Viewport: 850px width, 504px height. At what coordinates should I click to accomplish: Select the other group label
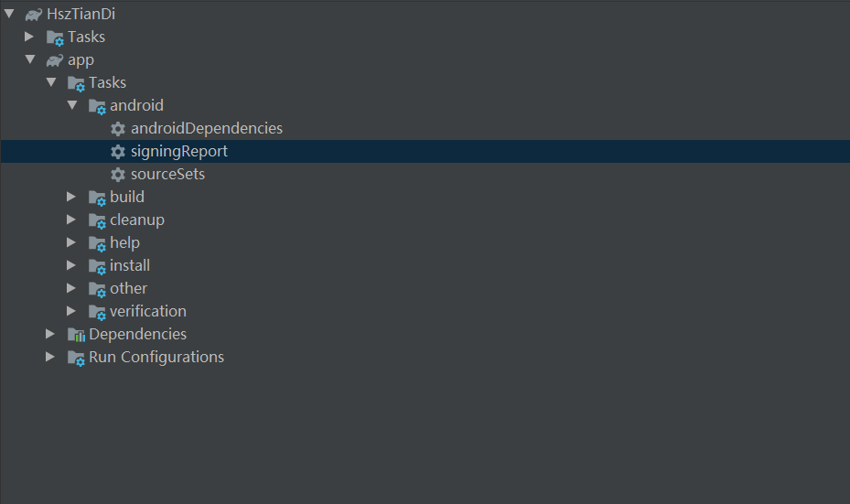(x=128, y=288)
